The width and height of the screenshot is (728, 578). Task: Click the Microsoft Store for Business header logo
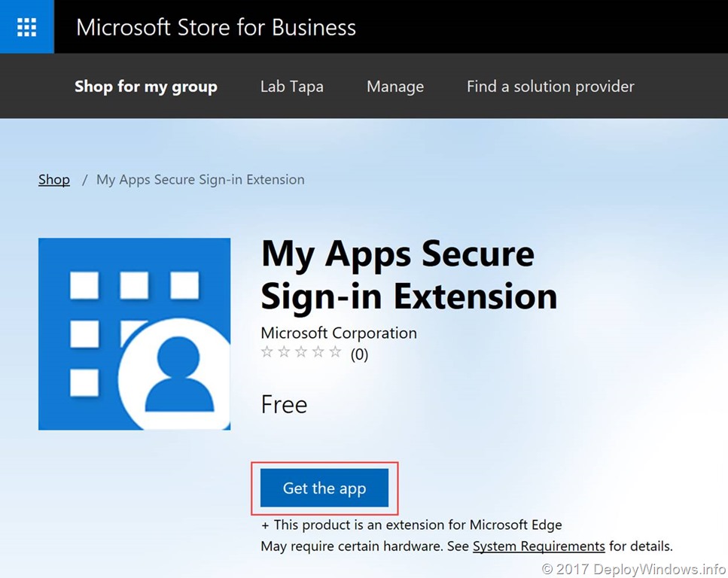point(215,27)
